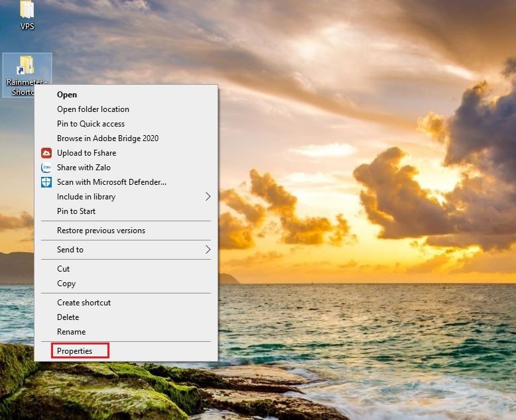Select Create shortcut
The image size is (516, 420).
[x=126, y=303]
